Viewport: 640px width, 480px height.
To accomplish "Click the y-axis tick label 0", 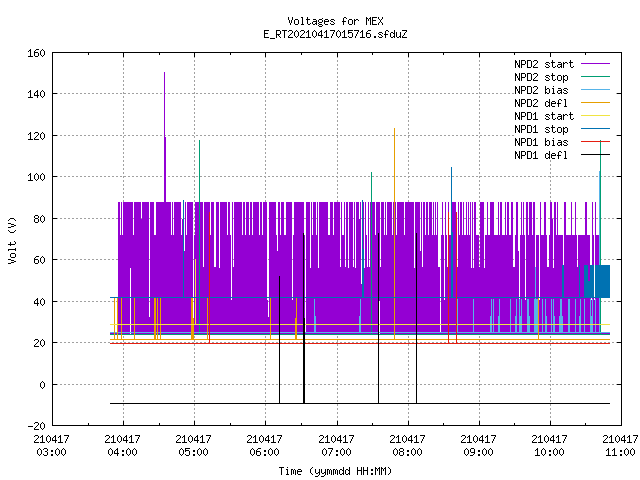I will point(42,384).
